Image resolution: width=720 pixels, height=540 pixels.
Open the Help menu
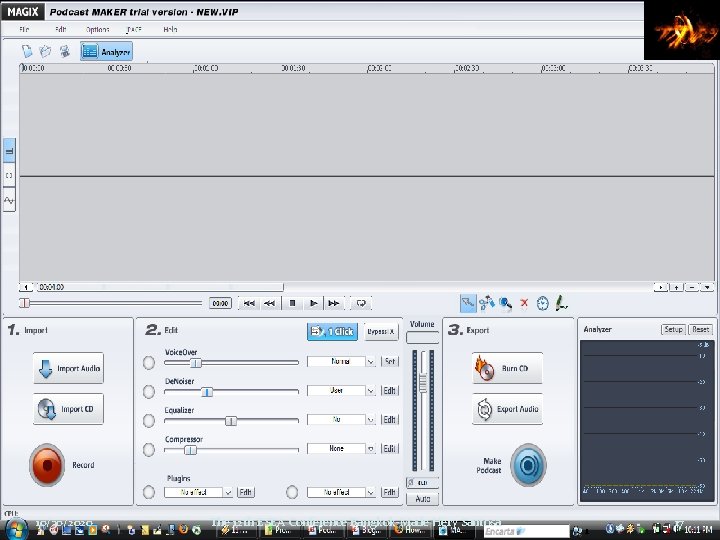pyautogui.click(x=170, y=29)
